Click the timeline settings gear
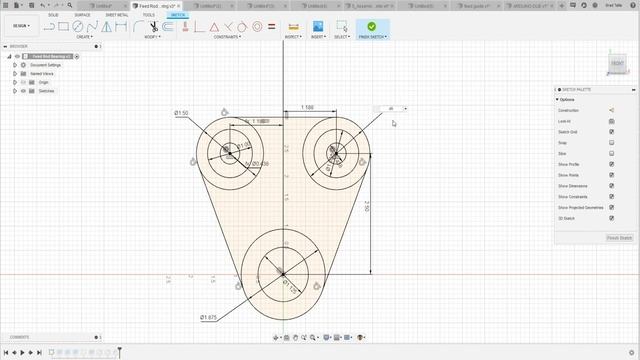The image size is (640, 360). pyautogui.click(x=632, y=353)
